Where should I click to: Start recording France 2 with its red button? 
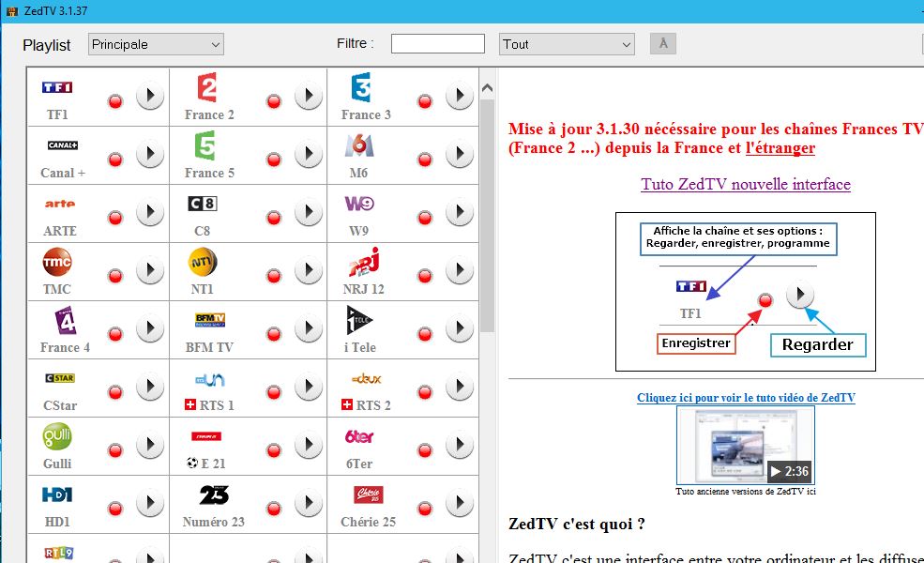[x=272, y=94]
